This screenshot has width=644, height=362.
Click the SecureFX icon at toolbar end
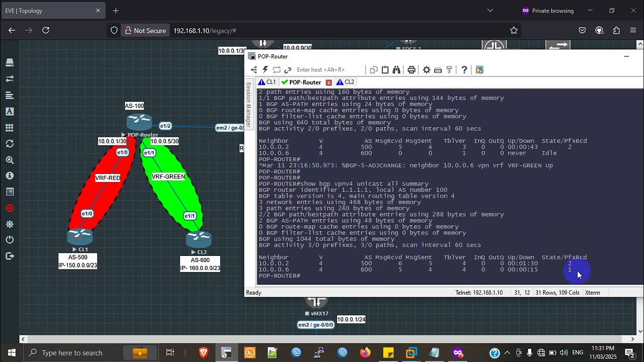[479, 70]
